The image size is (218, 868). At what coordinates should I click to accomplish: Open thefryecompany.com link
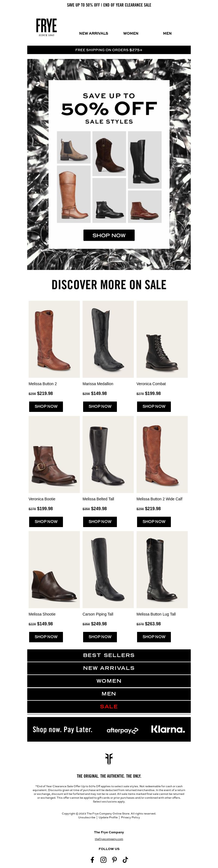pos(109,839)
